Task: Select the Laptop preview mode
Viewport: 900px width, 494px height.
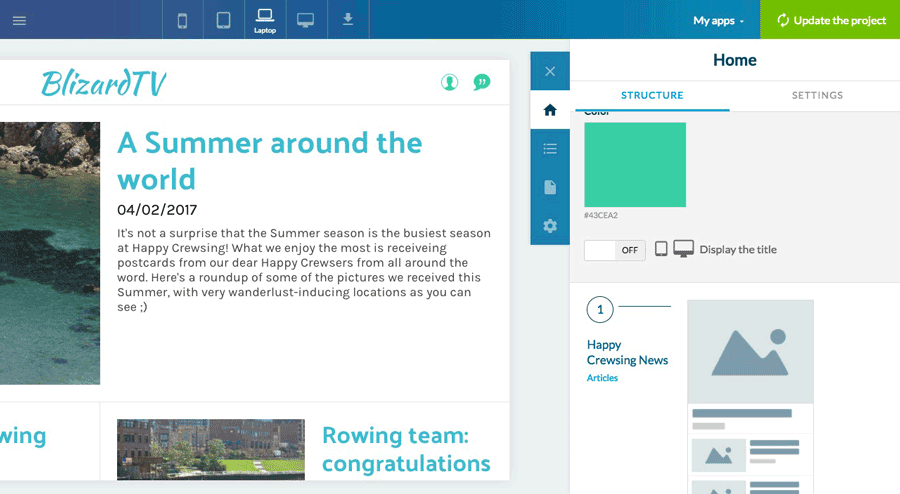Action: click(265, 19)
